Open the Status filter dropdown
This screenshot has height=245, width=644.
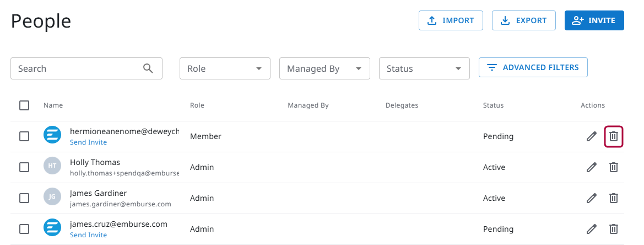pyautogui.click(x=424, y=68)
